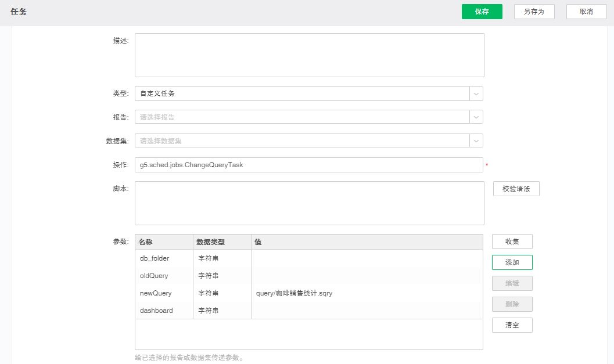Click the green 保存 button
This screenshot has width=614, height=364.
pos(482,12)
